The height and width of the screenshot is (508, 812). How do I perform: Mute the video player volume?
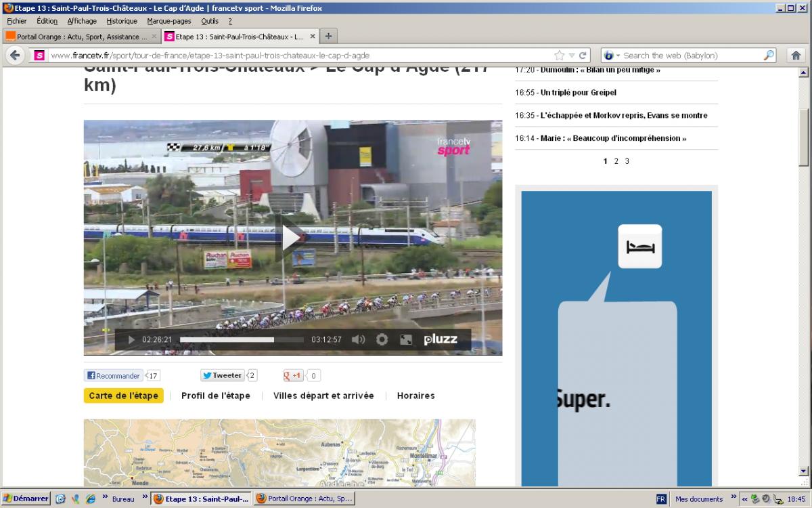coord(358,340)
